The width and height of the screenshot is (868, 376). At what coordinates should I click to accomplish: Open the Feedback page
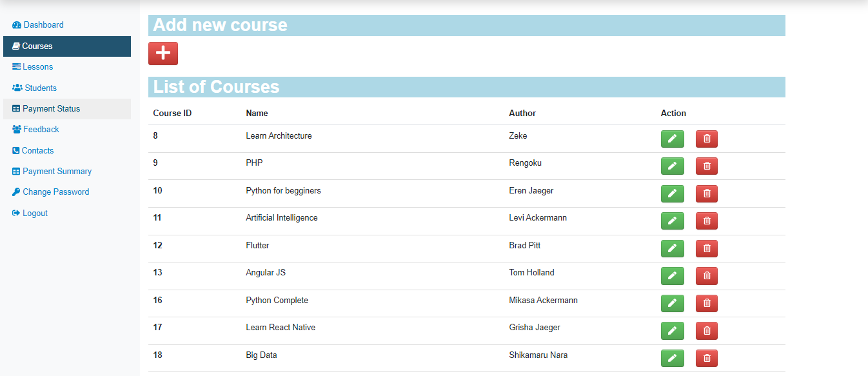point(40,129)
